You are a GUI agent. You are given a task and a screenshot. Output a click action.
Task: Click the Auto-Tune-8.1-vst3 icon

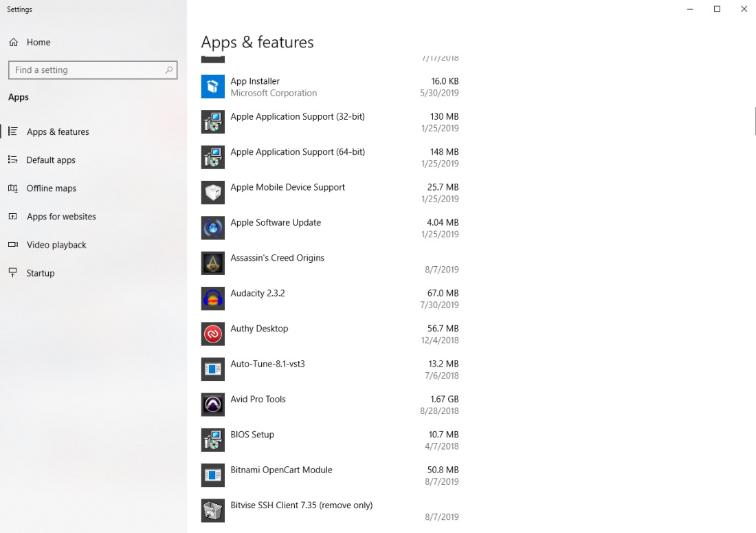pyautogui.click(x=212, y=369)
